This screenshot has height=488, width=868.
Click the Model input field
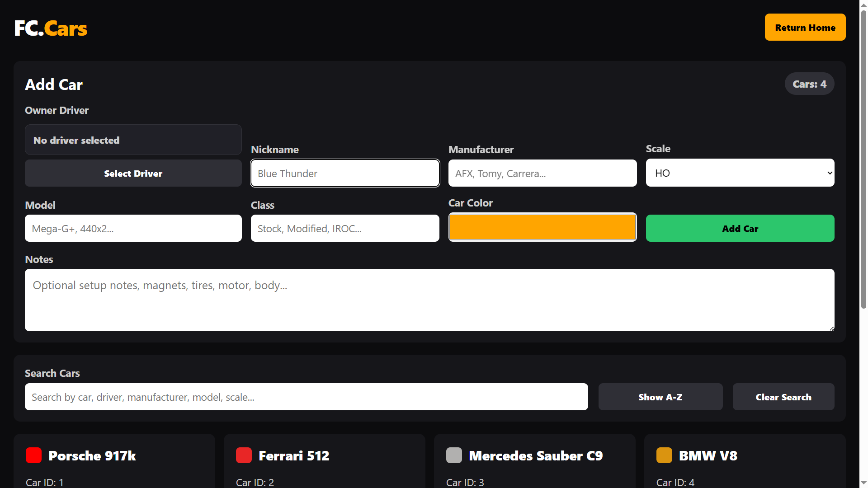point(133,228)
